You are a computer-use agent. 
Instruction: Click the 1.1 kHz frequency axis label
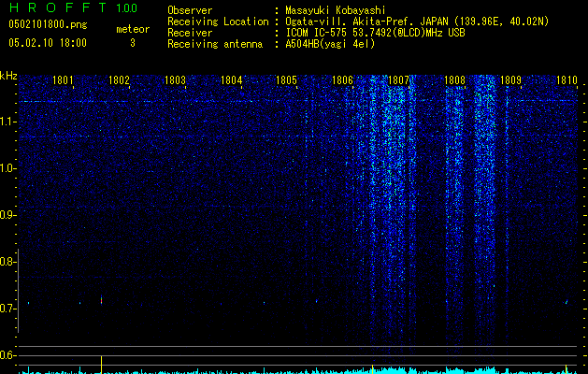(7, 122)
